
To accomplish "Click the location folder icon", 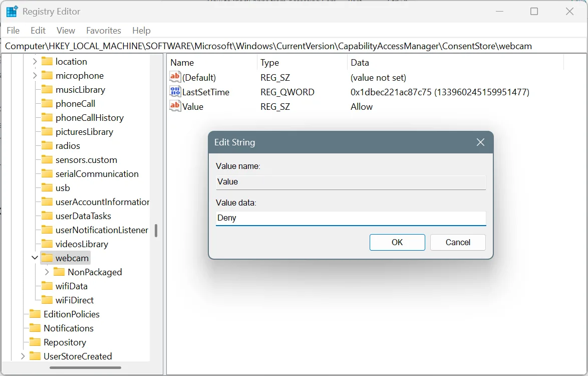I will click(47, 61).
